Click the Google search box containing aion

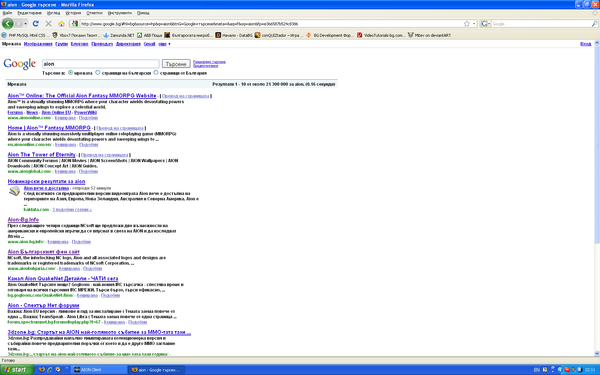coord(101,64)
